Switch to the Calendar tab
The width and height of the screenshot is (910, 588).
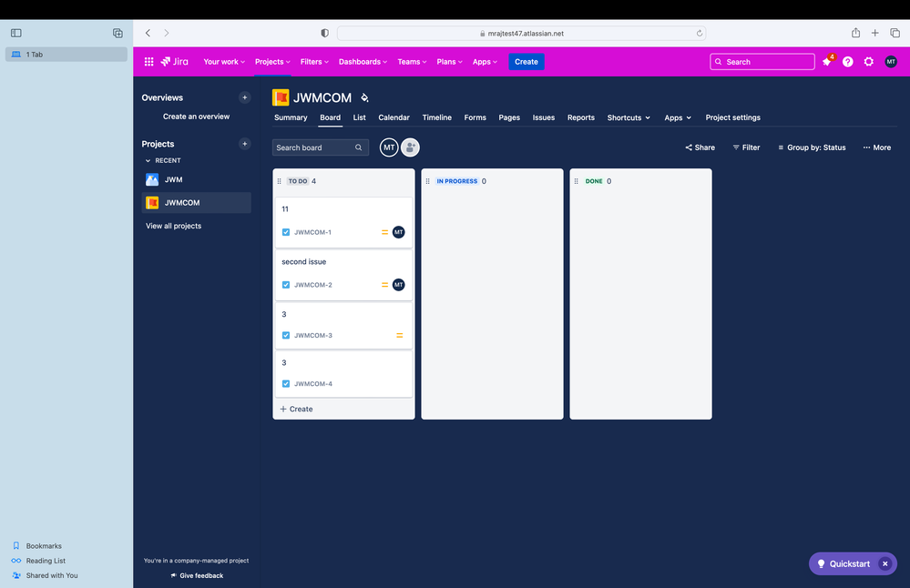click(394, 117)
